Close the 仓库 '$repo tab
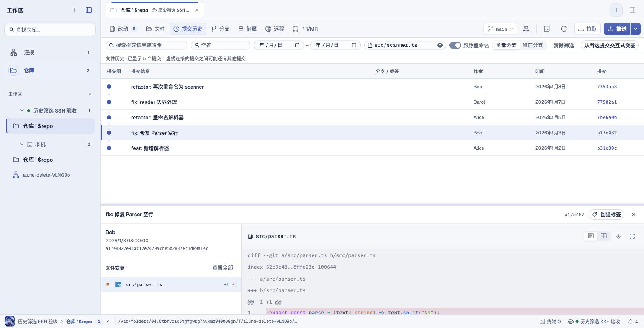 (196, 10)
